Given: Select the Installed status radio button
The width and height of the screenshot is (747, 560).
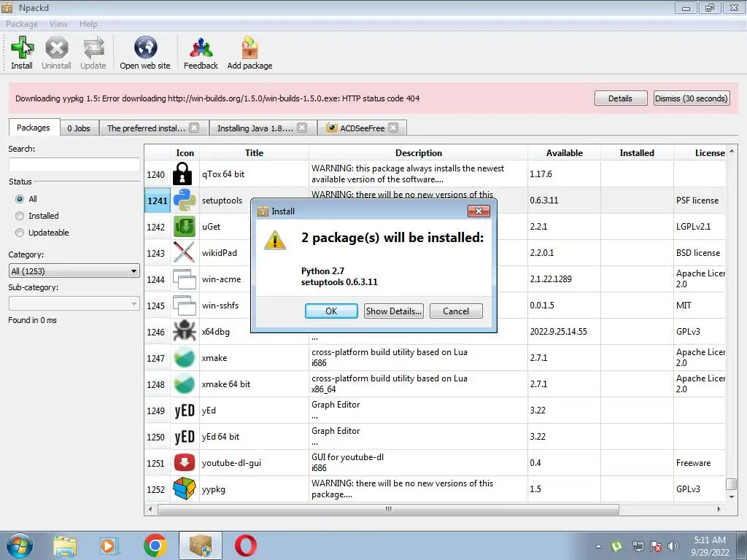Looking at the screenshot, I should point(20,216).
